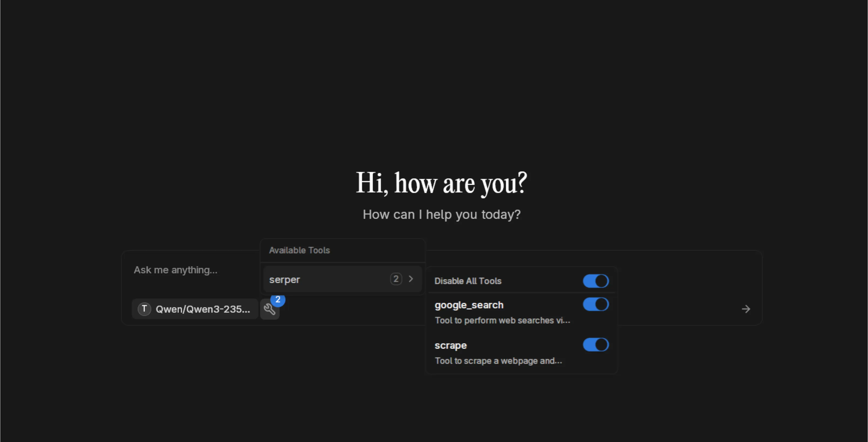Viewport: 868px width, 442px height.
Task: Toggle off Disable All Tools
Action: pos(596,281)
